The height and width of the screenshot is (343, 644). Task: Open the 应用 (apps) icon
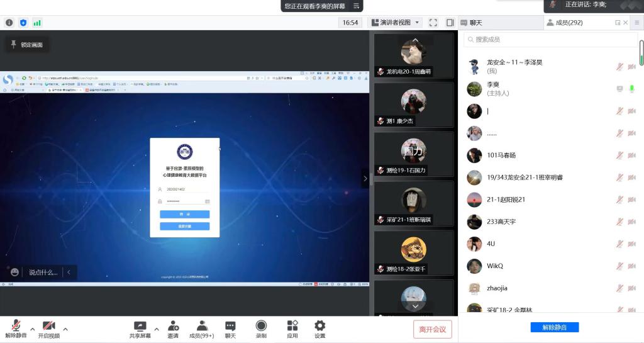click(x=292, y=329)
